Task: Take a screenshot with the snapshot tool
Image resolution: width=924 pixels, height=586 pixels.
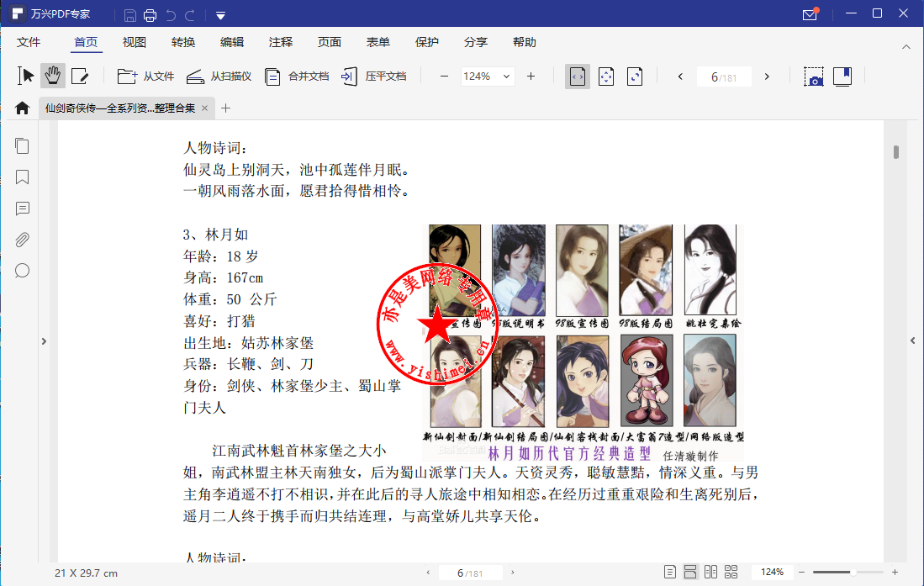Action: tap(814, 77)
